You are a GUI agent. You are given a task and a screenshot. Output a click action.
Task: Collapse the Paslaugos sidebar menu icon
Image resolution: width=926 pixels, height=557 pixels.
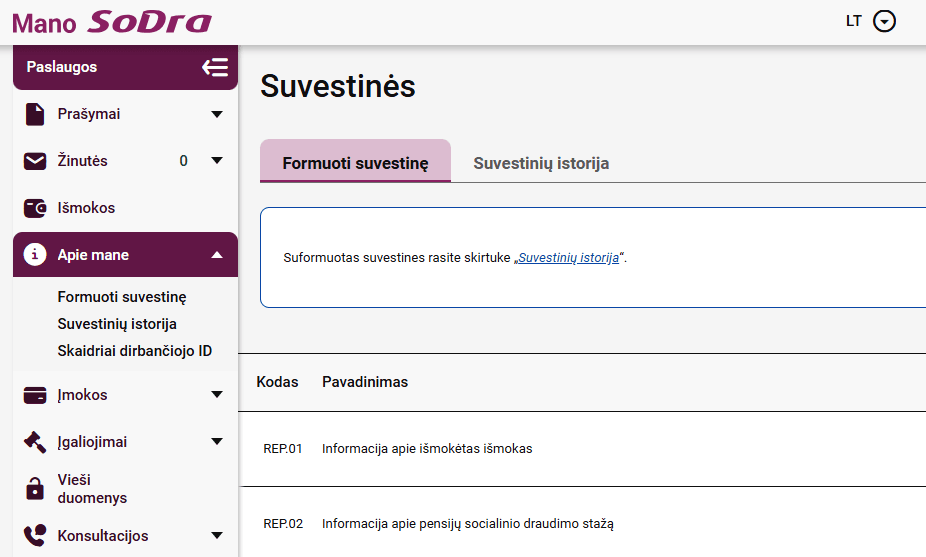[x=215, y=67]
